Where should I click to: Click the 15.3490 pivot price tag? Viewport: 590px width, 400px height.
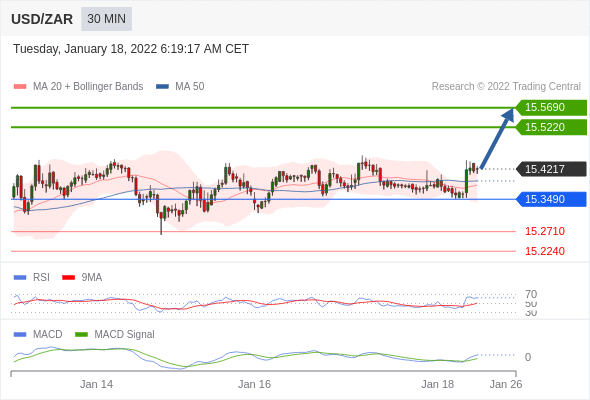pos(551,199)
